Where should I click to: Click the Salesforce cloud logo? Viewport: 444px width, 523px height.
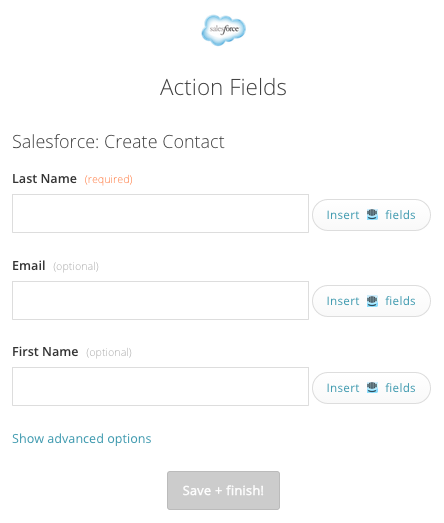[224, 30]
